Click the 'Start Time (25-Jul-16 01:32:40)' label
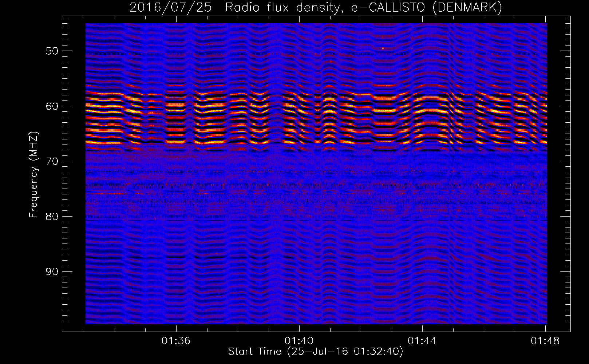Viewport: 589px width, 364px height. [x=316, y=352]
